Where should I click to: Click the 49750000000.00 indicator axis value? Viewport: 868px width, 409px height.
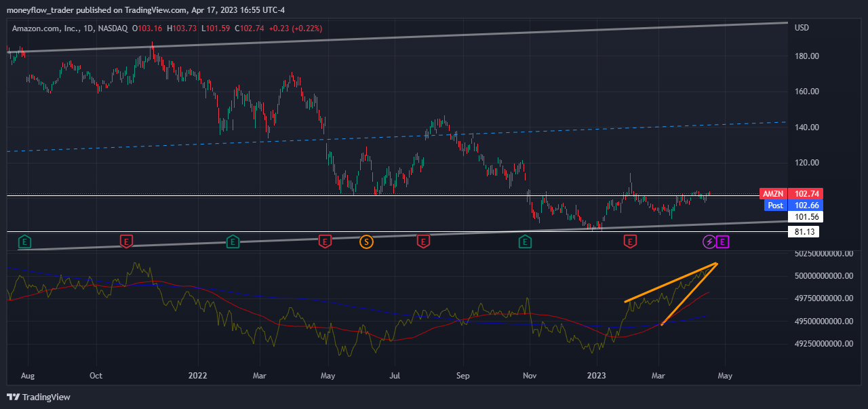(825, 298)
